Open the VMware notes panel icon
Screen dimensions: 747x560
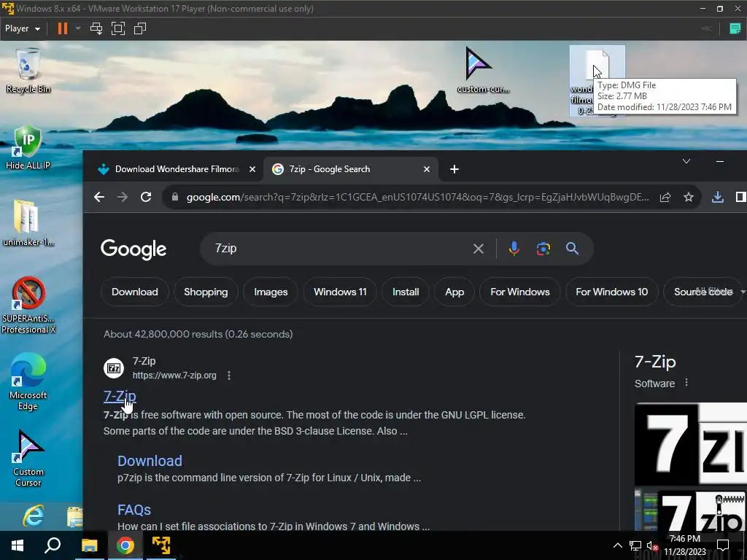(x=735, y=28)
